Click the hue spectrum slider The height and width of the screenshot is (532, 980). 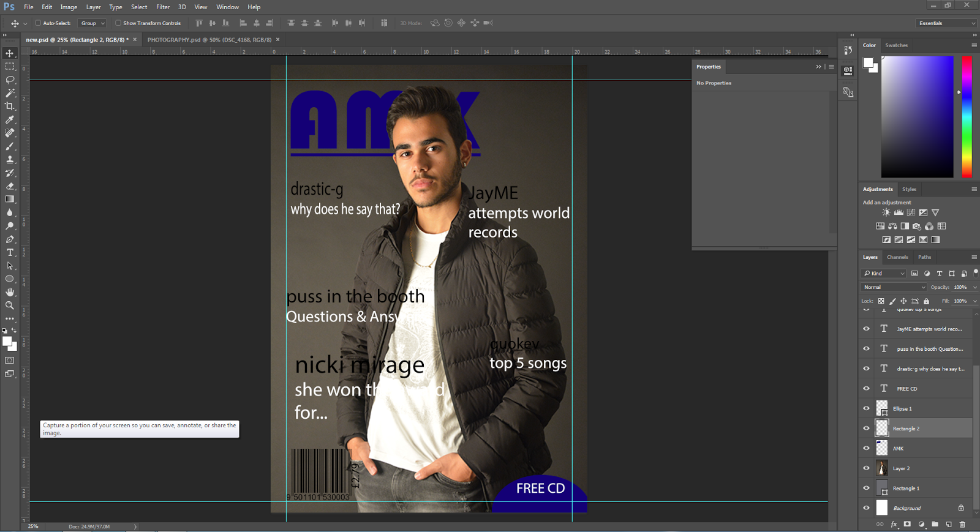967,116
